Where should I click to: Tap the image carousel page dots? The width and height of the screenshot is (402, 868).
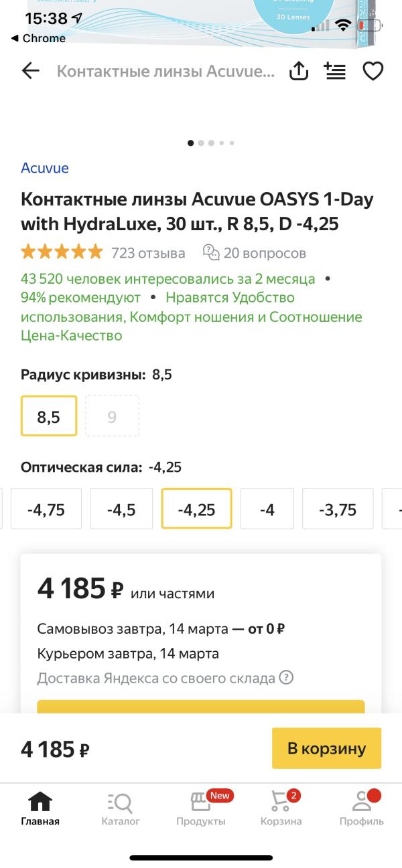(211, 143)
